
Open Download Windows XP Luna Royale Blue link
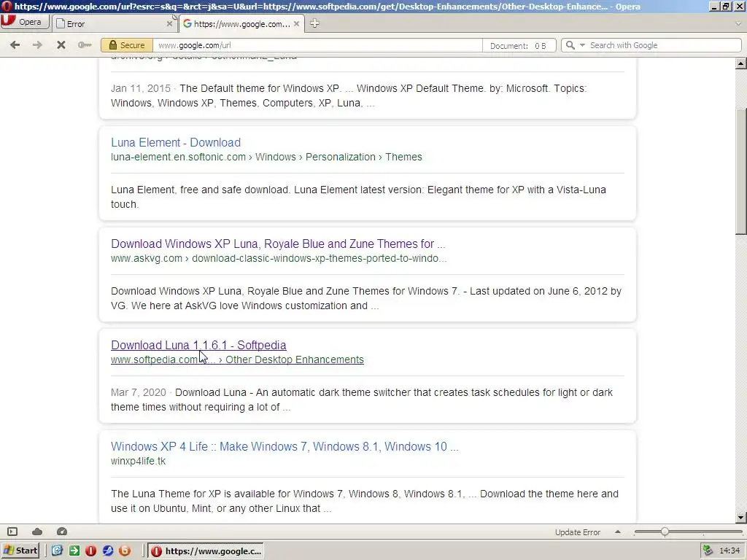(x=278, y=244)
